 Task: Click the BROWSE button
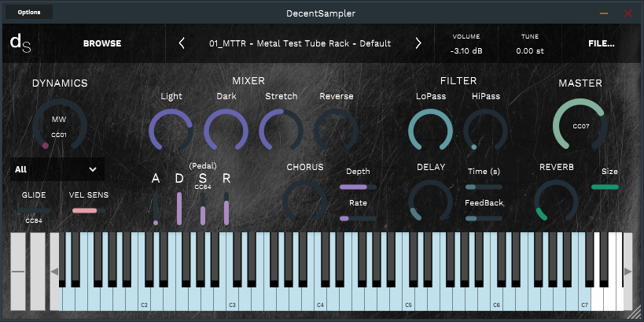[x=102, y=43]
